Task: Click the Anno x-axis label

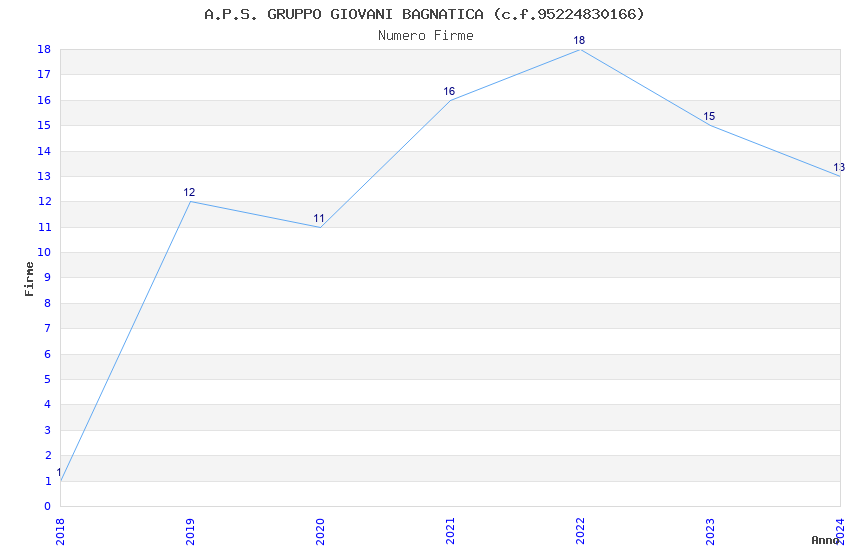Action: coord(825,540)
